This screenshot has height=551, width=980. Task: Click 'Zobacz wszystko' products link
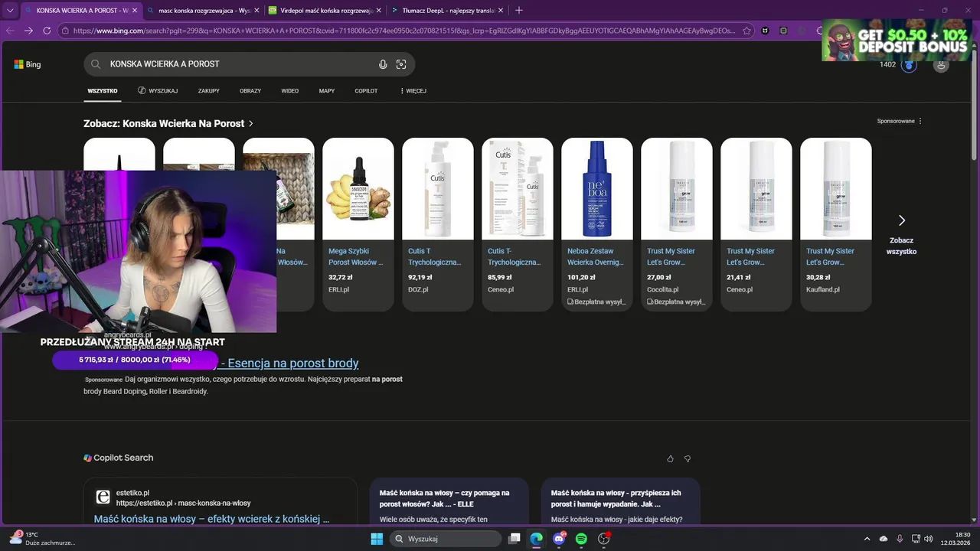point(901,246)
